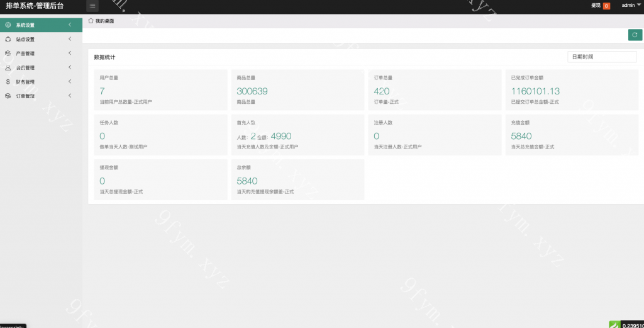Click the 日期时间 date input field
644x328 pixels.
coord(602,57)
